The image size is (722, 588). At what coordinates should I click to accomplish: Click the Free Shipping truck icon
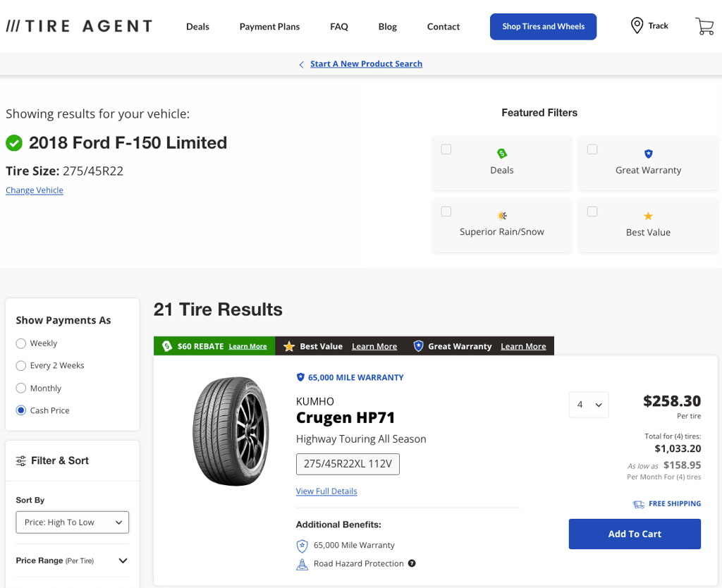(x=637, y=503)
